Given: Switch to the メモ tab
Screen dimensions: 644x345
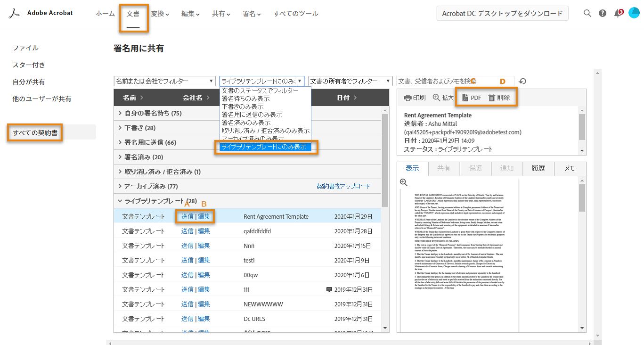Looking at the screenshot, I should [x=570, y=168].
